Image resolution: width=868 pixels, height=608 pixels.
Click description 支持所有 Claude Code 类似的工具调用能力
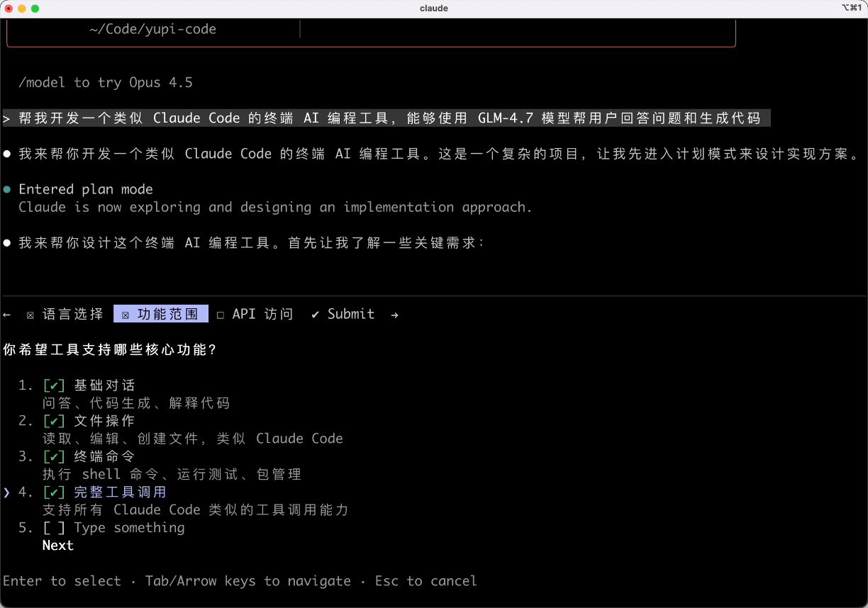click(196, 510)
